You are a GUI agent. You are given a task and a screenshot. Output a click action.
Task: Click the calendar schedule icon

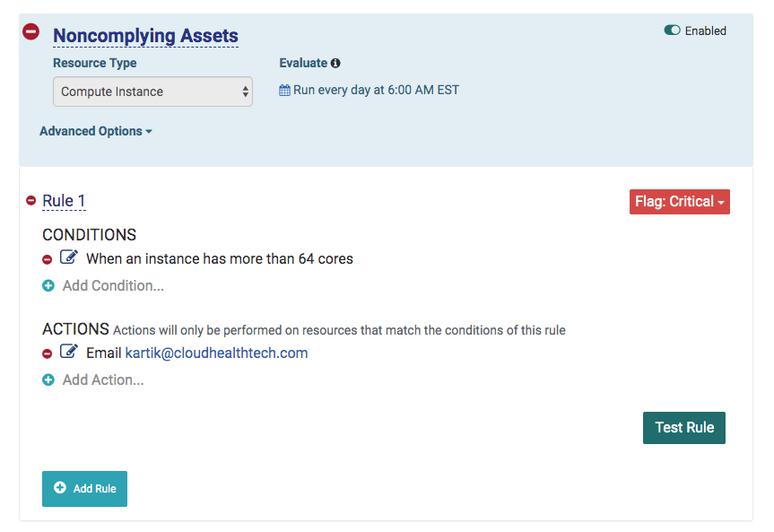[x=285, y=91]
